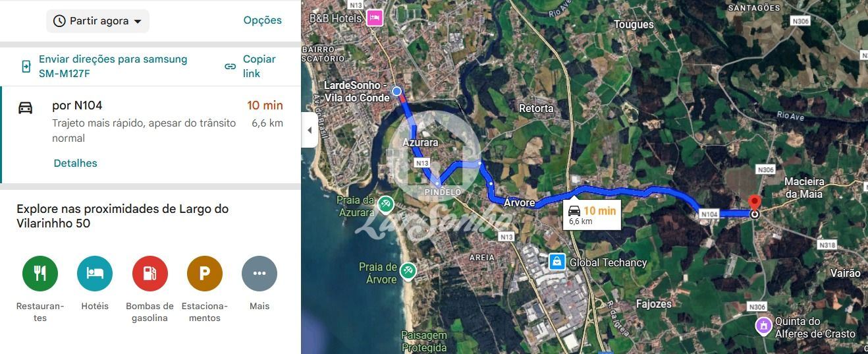Show the Mais categories icon

click(x=259, y=273)
